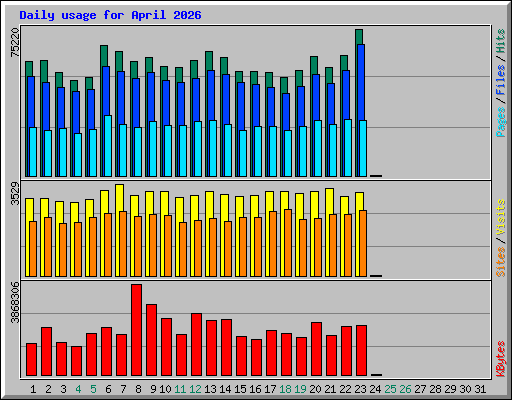Screen dimensions: 512x400
Task: Click the green 'Hits' legend label
Action: pos(500,41)
